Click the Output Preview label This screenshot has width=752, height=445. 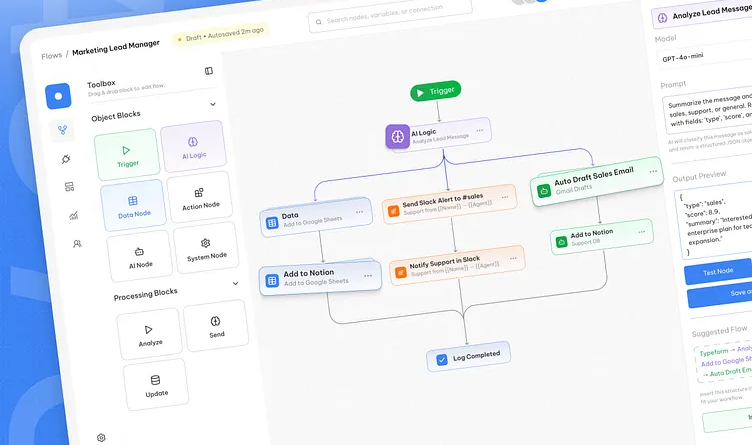[699, 176]
